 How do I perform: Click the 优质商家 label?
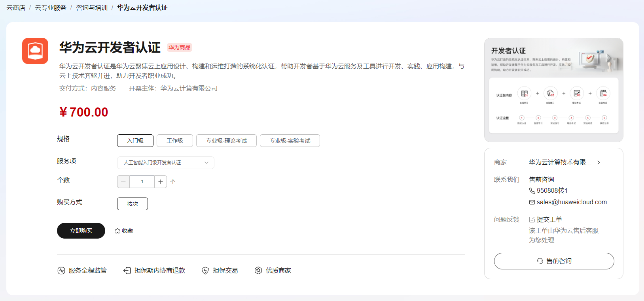tap(278, 271)
